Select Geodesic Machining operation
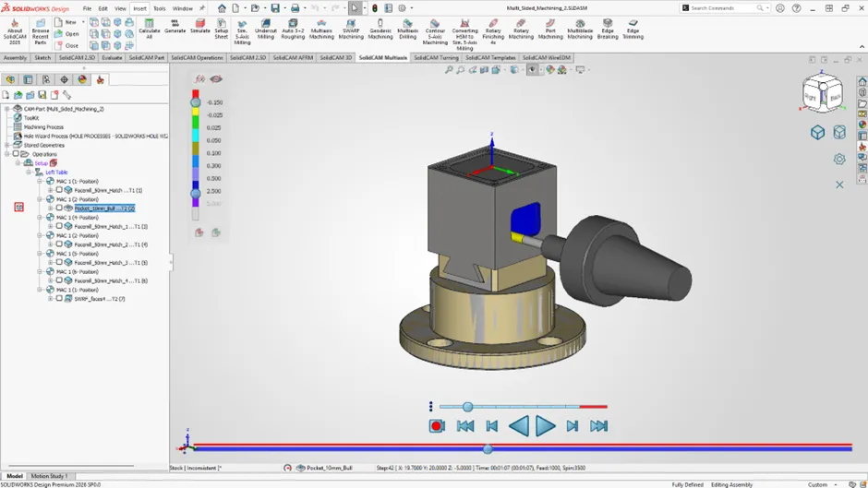Viewport: 868px width, 488px height. pos(380,29)
